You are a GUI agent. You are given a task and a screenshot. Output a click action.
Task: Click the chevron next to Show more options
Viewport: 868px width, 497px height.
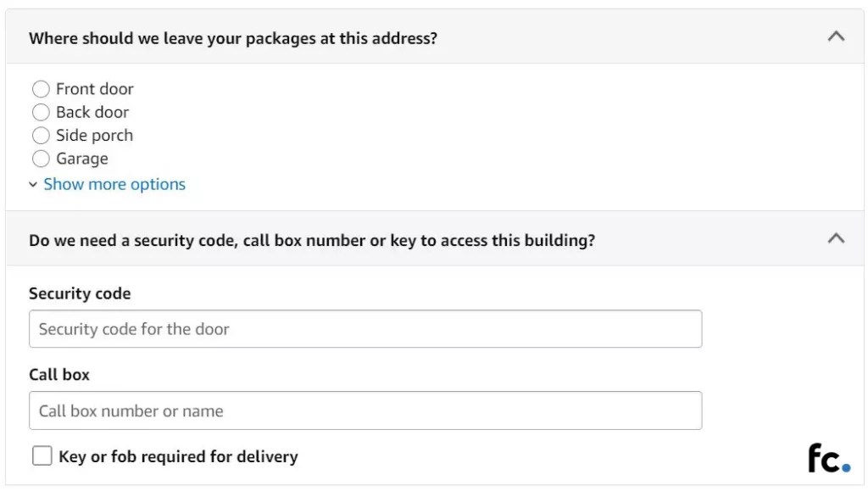pos(33,184)
